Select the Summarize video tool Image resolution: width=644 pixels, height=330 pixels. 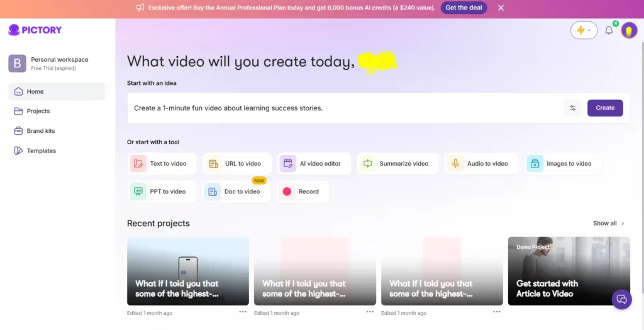click(x=397, y=164)
